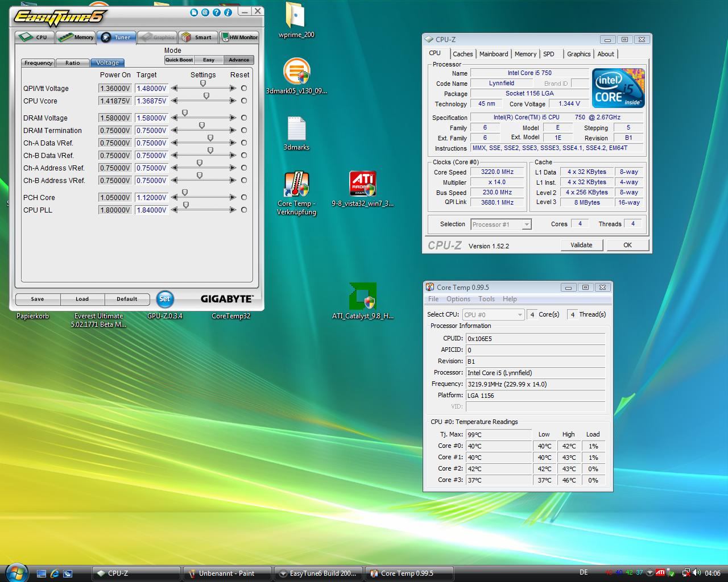Click the volume speaker tray icon
Image resolution: width=728 pixels, height=582 pixels.
point(697,572)
